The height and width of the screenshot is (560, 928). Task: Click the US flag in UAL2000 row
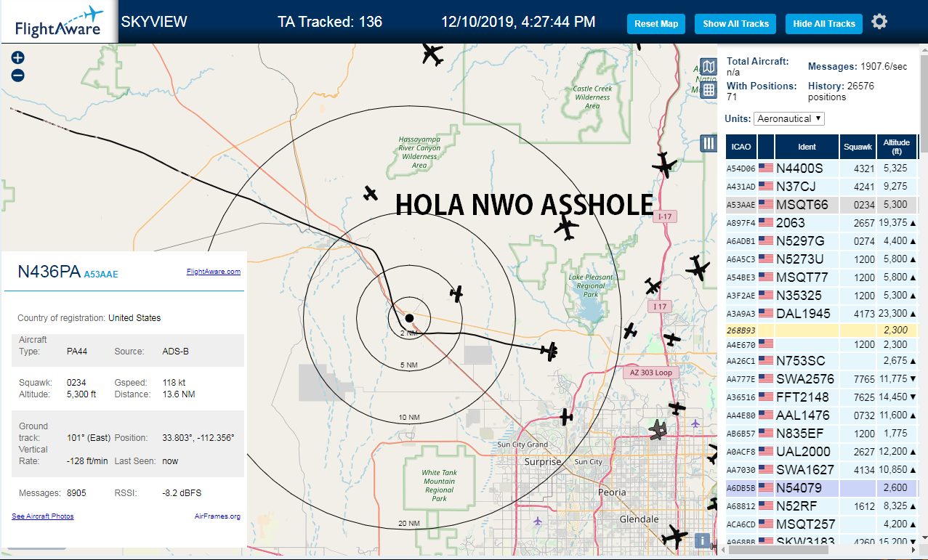coord(766,451)
